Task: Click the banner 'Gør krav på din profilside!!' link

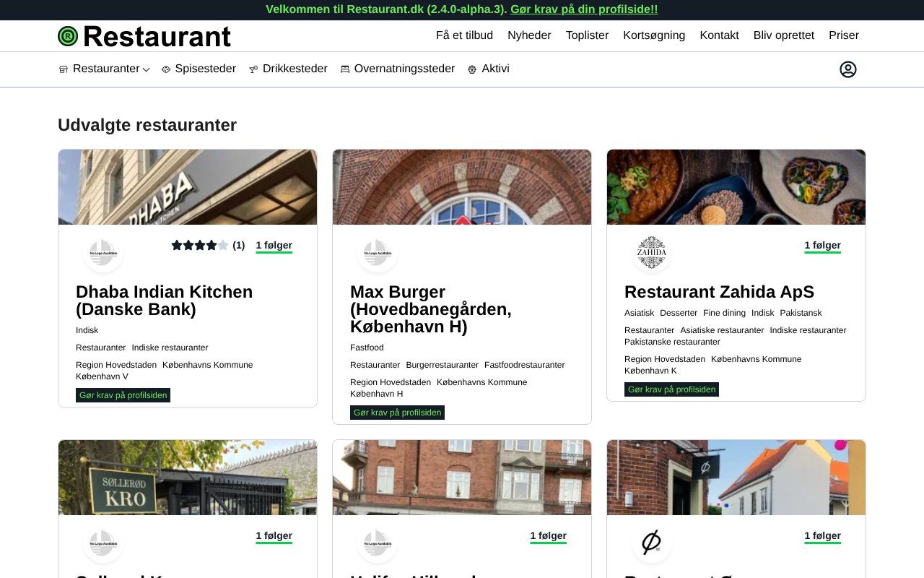Action: coord(584,9)
